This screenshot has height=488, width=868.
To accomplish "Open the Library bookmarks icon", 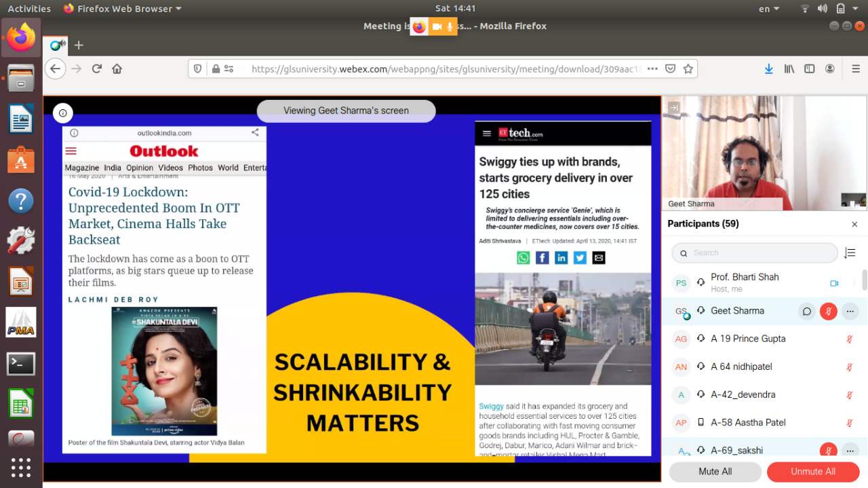I will [789, 69].
